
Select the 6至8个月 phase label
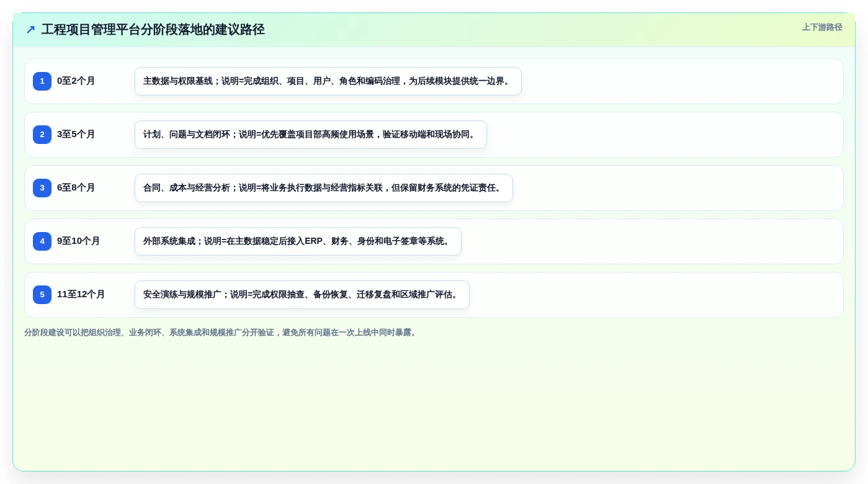pyautogui.click(x=76, y=187)
